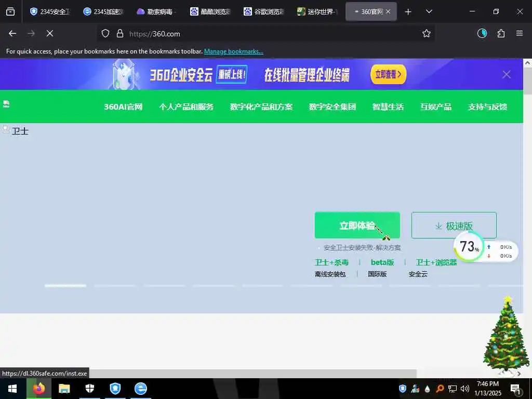Open the Extensions puzzle icon
This screenshot has height=399, width=532.
coord(501,33)
